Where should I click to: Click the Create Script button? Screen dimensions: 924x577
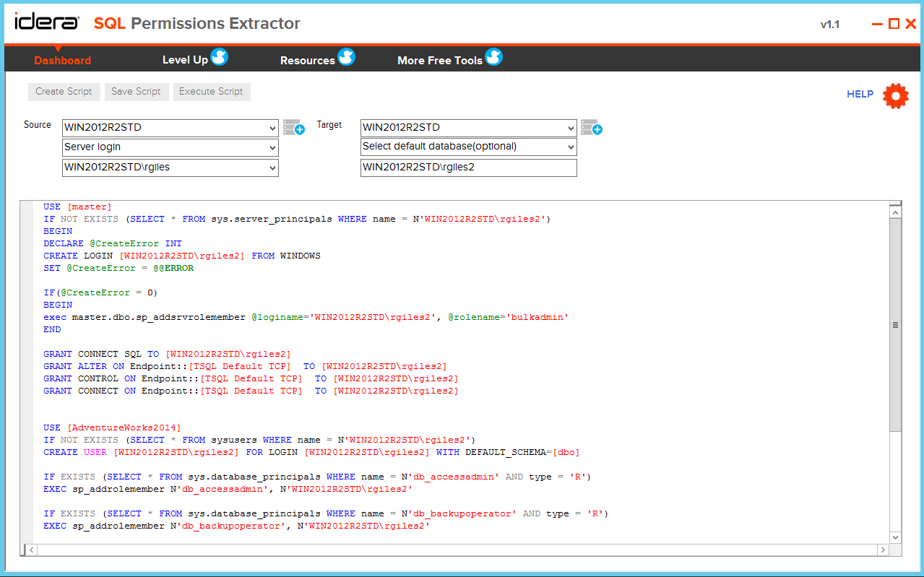coord(64,92)
